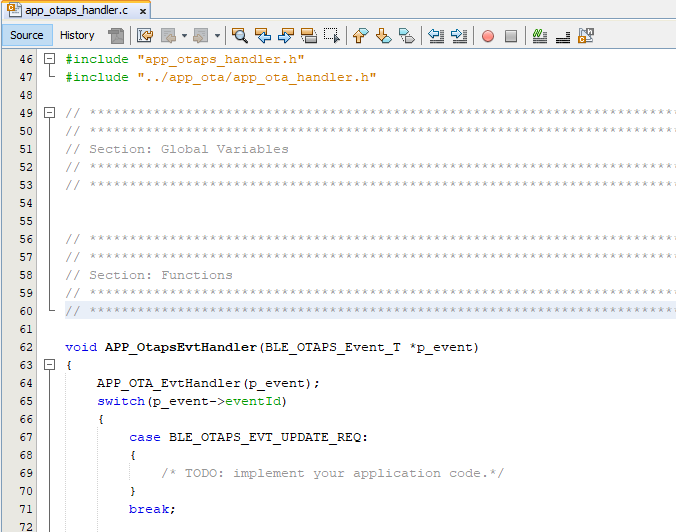676x532 pixels.
Task: Start macro recording with red circle
Action: (488, 36)
